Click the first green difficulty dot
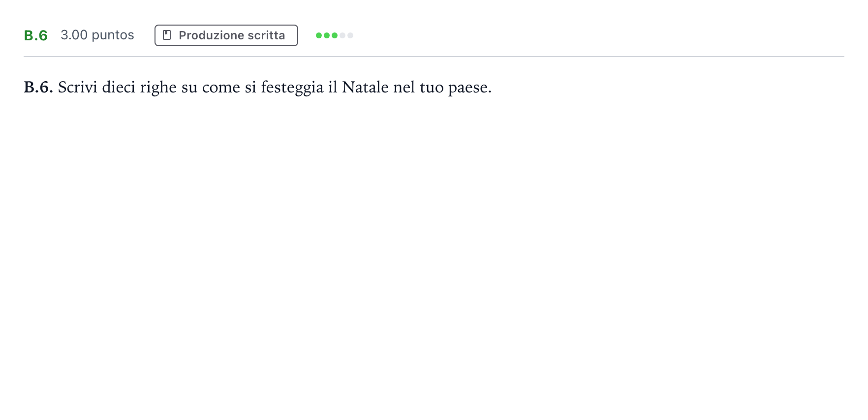Viewport: 868px width, 420px height. pyautogui.click(x=319, y=35)
